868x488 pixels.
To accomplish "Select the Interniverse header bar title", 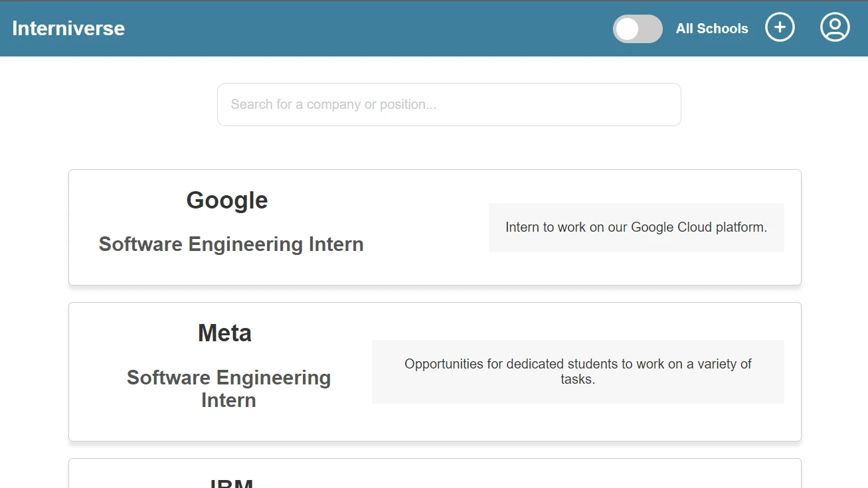I will point(68,28).
